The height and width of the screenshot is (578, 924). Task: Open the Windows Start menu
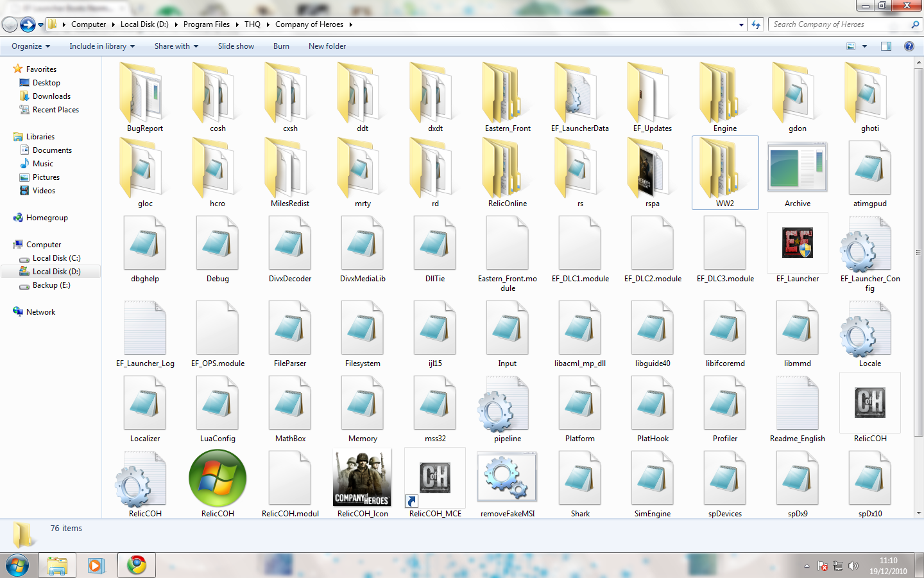pyautogui.click(x=17, y=565)
